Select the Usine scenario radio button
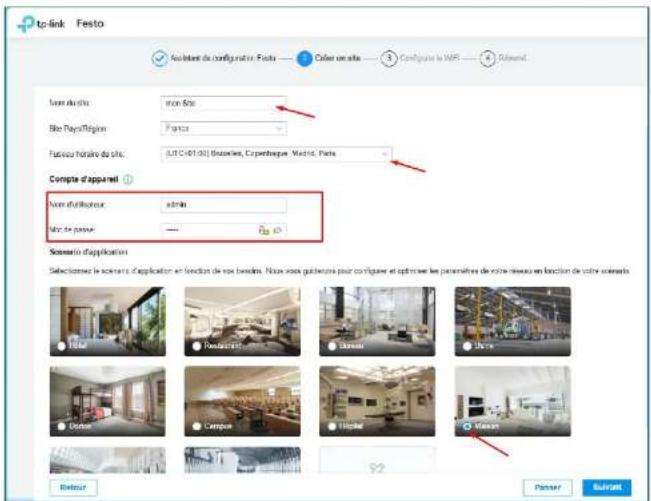651x501 pixels. [x=467, y=346]
